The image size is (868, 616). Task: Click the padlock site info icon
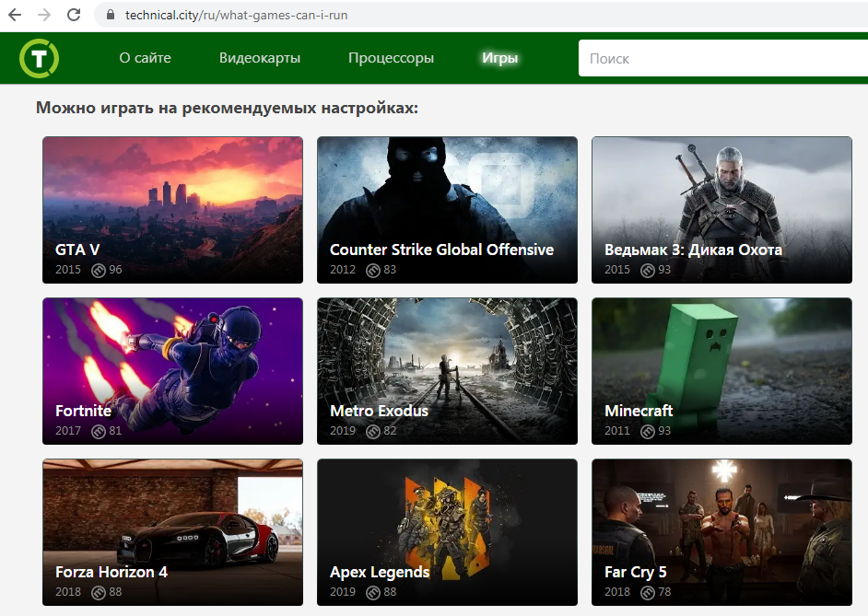coord(111,15)
